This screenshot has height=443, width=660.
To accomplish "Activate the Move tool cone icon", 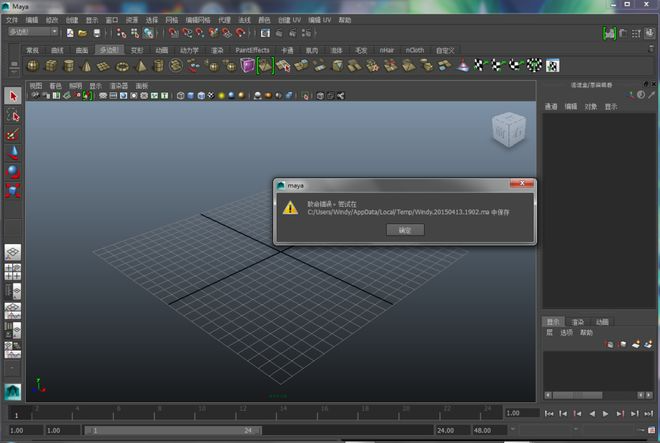I will [x=13, y=153].
